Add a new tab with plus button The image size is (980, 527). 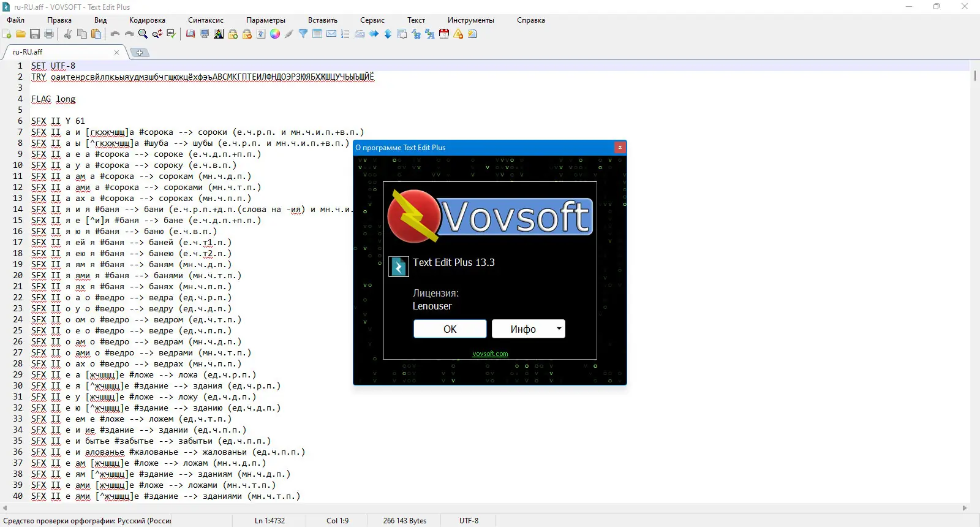(140, 53)
